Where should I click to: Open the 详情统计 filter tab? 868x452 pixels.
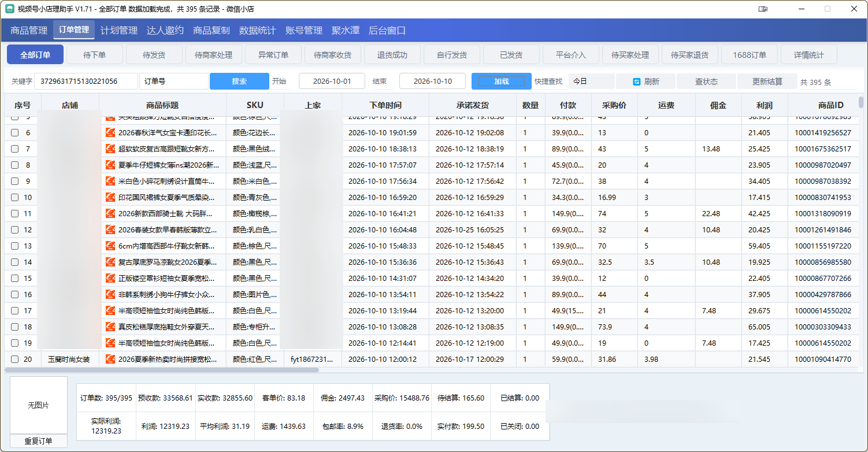point(808,55)
